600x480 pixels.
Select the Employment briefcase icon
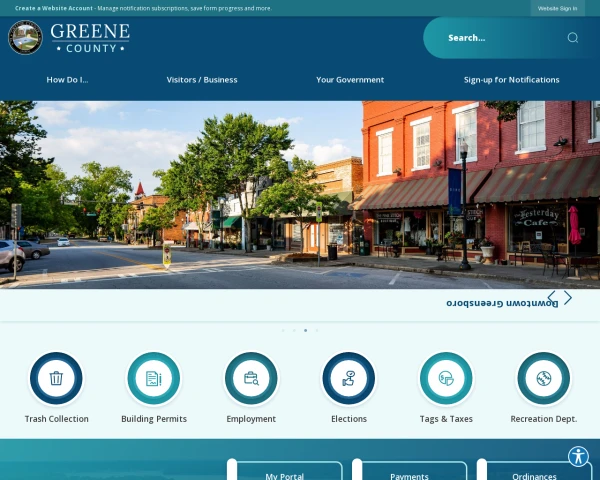click(x=251, y=378)
